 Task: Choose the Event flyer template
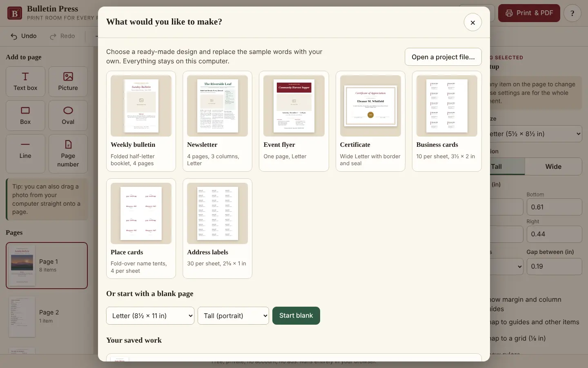[294, 121]
